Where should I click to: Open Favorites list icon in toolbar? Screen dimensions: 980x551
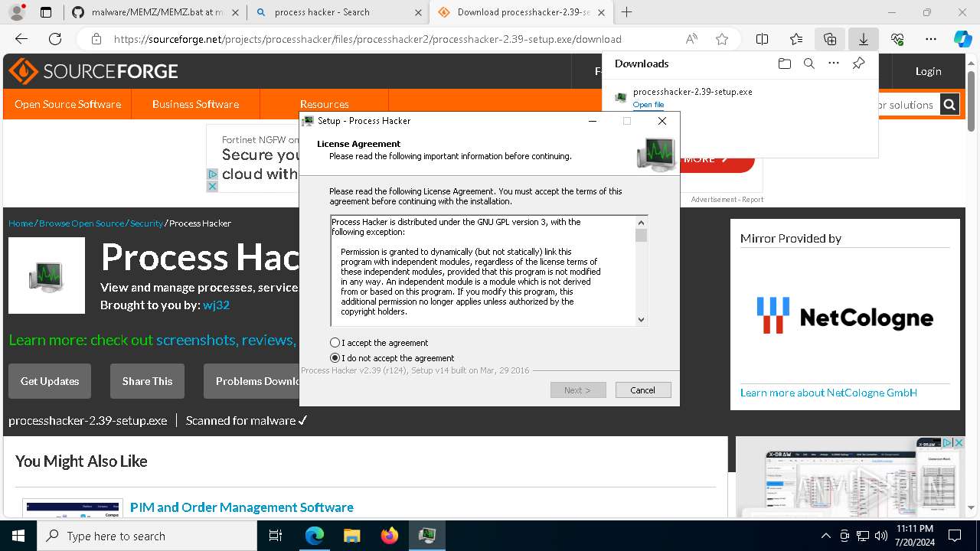(x=796, y=39)
